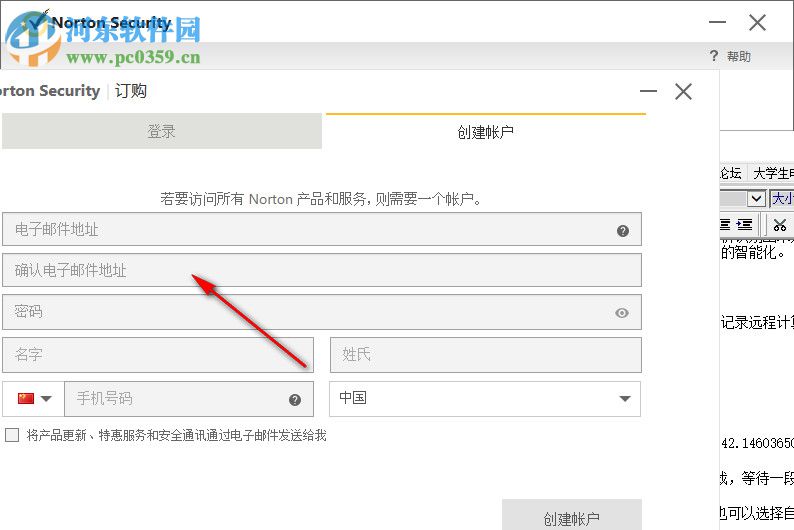Click the email address help question icon

623,231
